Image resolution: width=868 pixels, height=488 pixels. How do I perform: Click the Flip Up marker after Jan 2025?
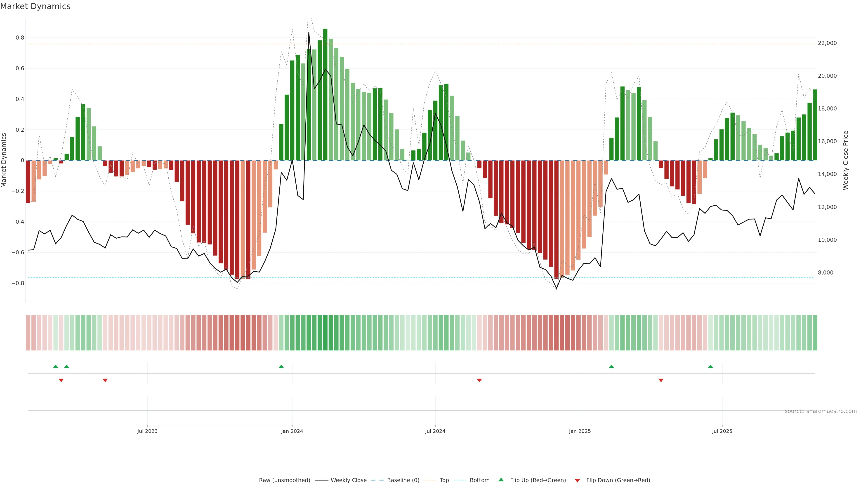click(611, 366)
